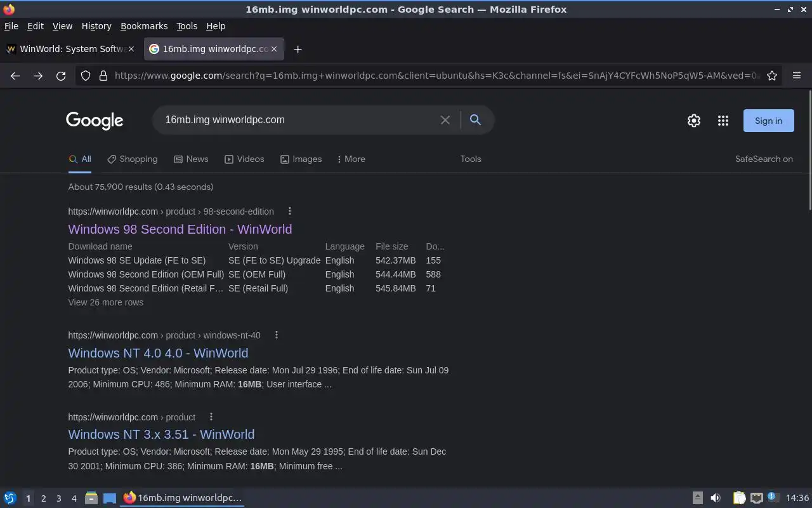Viewport: 812px width, 508px height.
Task: Click the Firefox address bar URL
Action: 436,76
